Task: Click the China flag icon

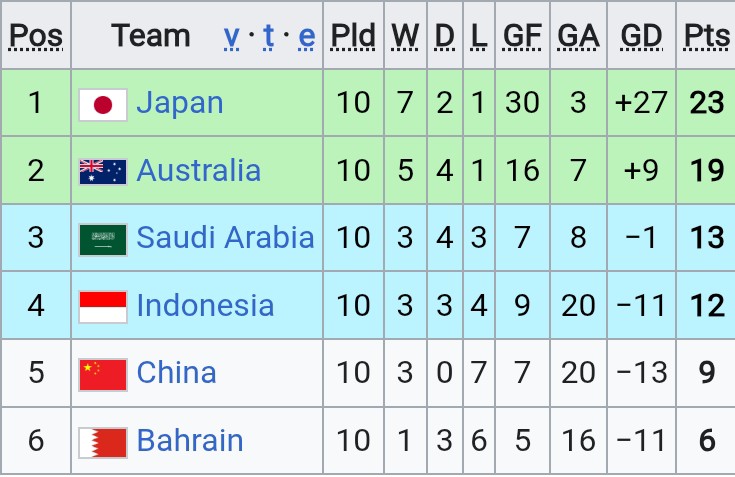Action: [x=103, y=374]
